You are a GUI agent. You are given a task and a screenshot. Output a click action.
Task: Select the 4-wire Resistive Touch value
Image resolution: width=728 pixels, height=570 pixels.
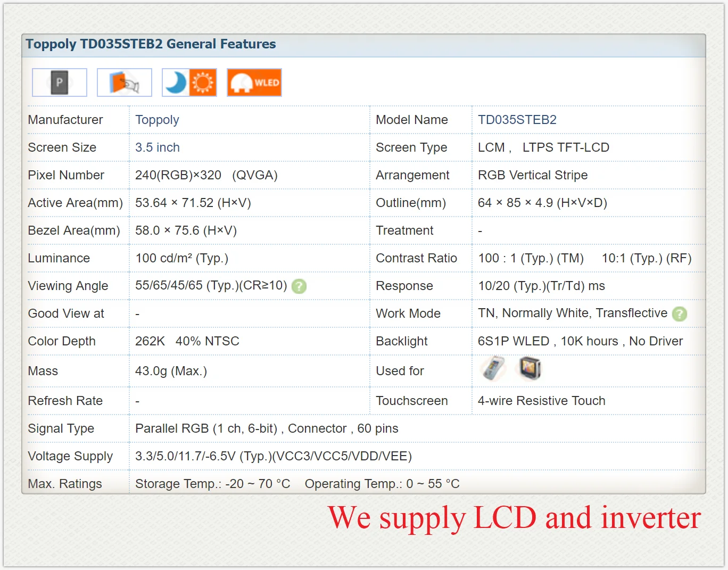[542, 401]
